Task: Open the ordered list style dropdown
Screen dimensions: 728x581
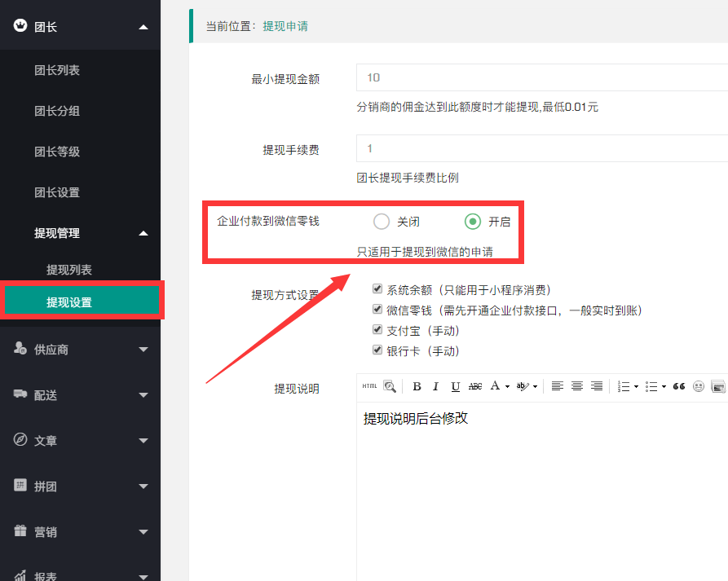Action: [x=636, y=386]
